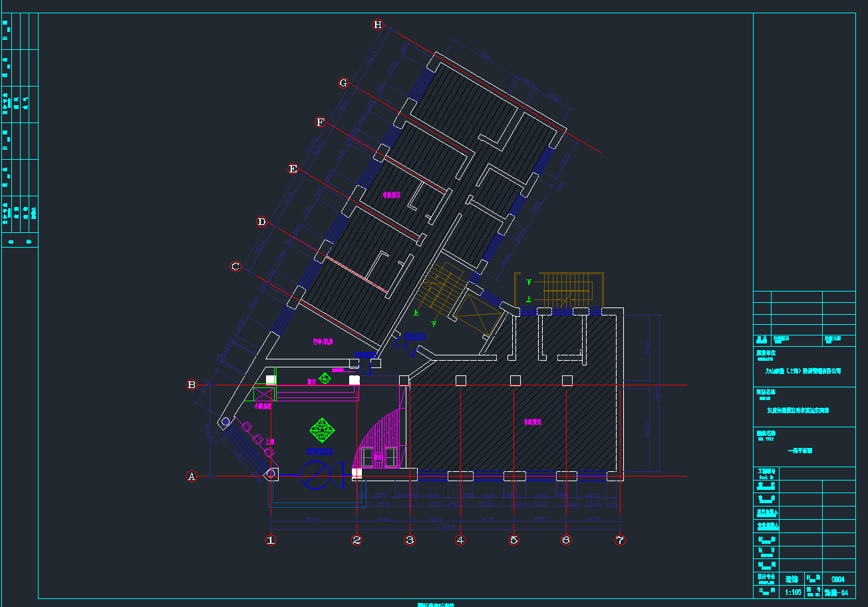868x607 pixels.
Task: Select the column grid bubble numbered 7
Action: tap(620, 540)
